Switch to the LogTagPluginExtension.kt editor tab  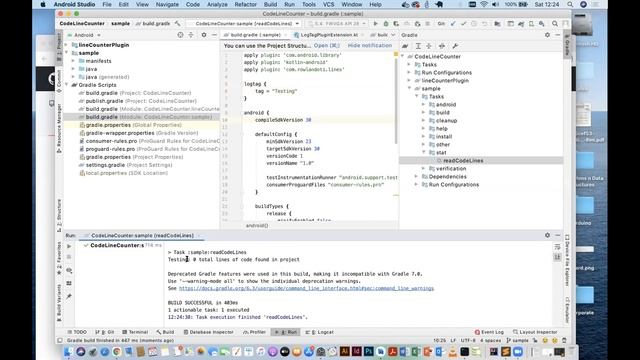point(329,35)
